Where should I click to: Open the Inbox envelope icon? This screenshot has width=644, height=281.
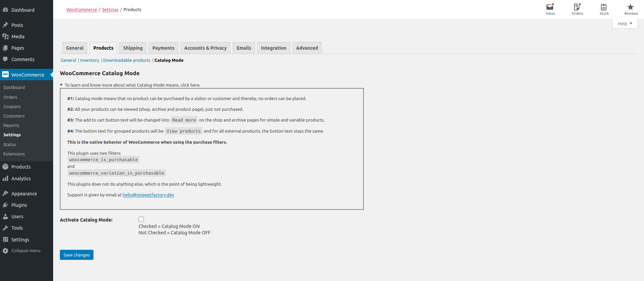(550, 7)
